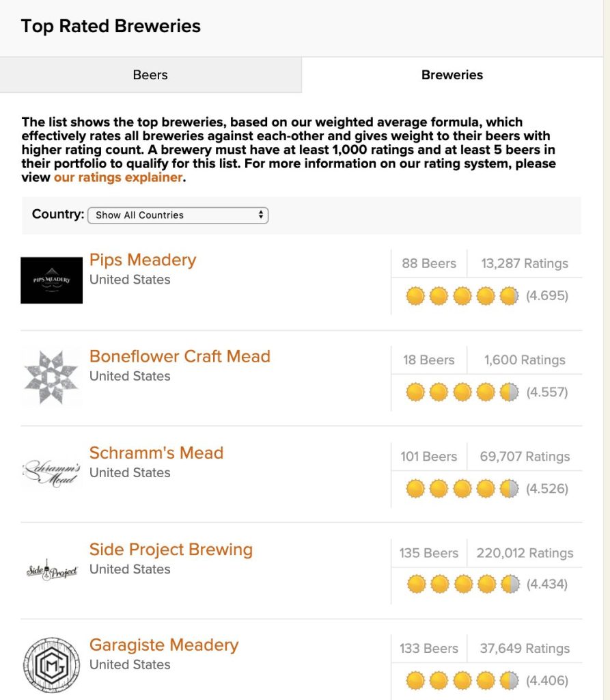
Task: Expand the Show All Countries dropdown
Action: (x=178, y=215)
